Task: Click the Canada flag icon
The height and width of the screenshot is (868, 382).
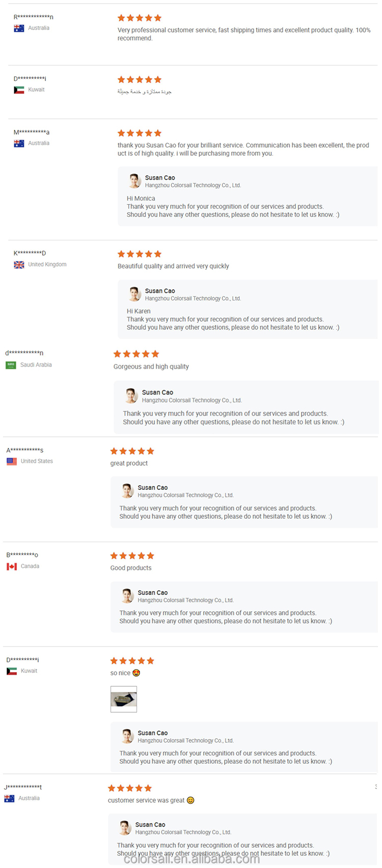Action: 12,567
